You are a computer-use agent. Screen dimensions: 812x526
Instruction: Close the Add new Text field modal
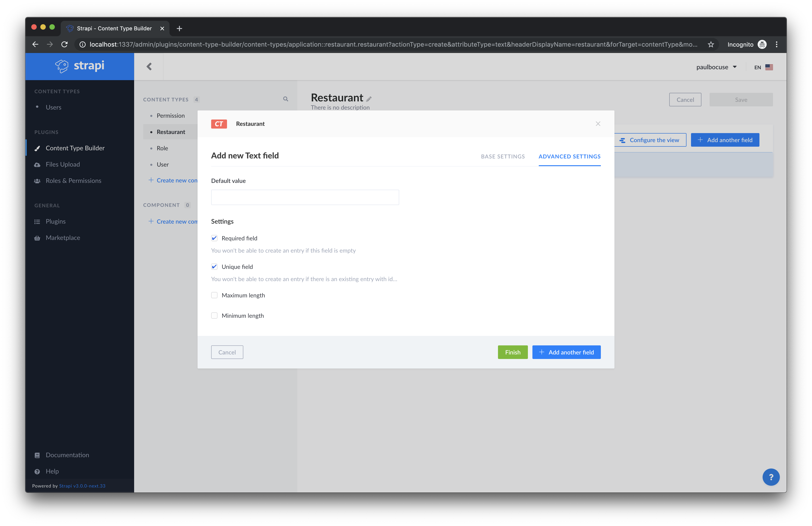coord(598,124)
